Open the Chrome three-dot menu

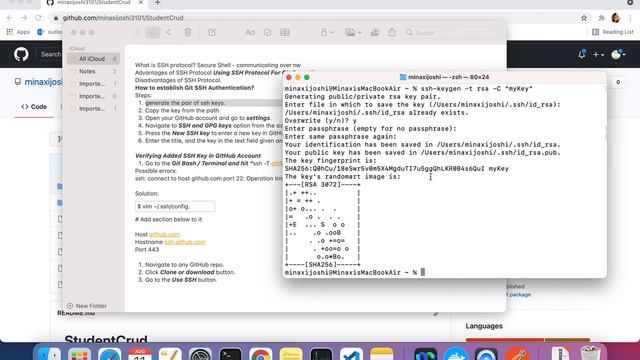[x=631, y=18]
